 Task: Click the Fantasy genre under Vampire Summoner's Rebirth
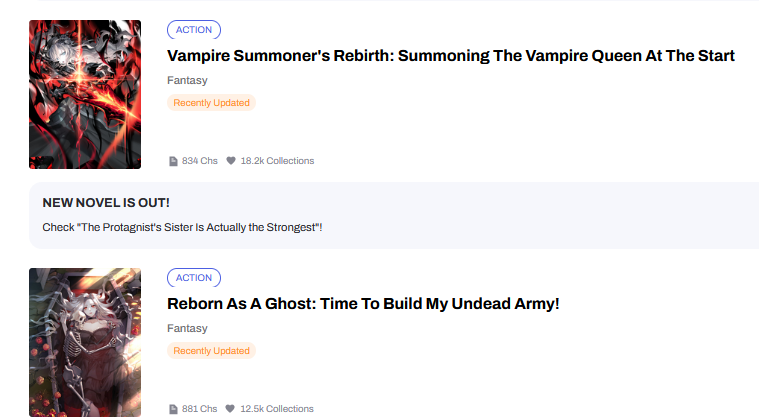pos(187,81)
